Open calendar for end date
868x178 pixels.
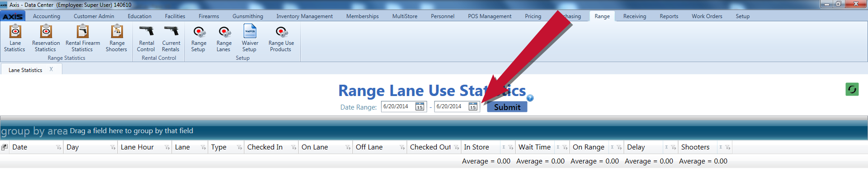point(473,107)
